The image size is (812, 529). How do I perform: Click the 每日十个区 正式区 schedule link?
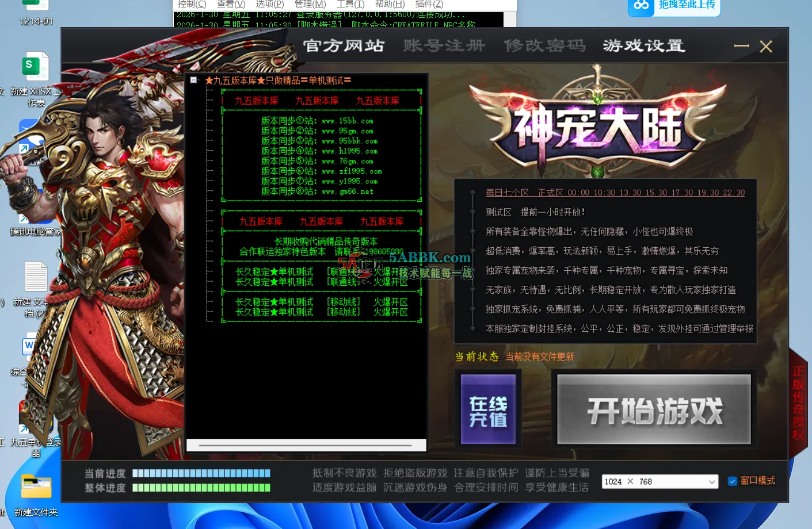point(615,193)
